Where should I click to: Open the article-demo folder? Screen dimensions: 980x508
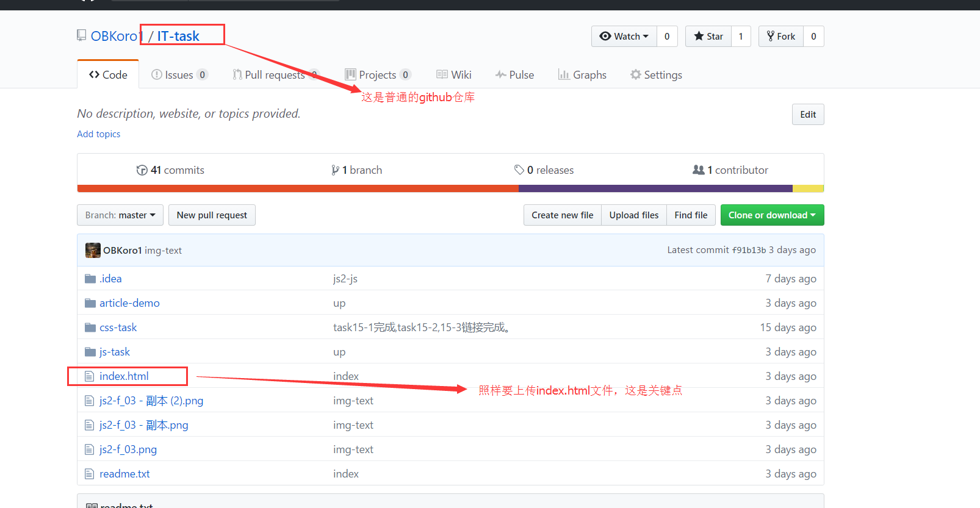pyautogui.click(x=129, y=302)
